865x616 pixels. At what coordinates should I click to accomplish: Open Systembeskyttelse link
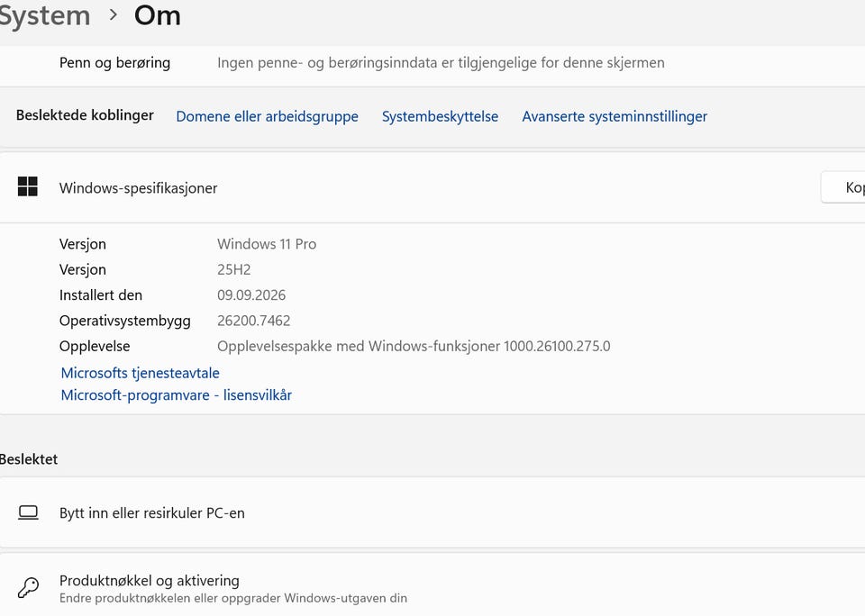(441, 116)
